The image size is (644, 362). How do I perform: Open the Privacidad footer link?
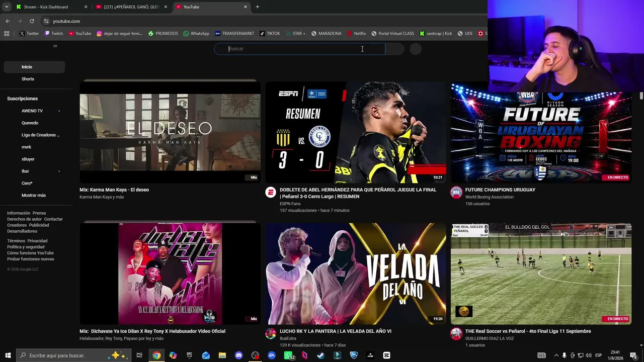pos(37,241)
